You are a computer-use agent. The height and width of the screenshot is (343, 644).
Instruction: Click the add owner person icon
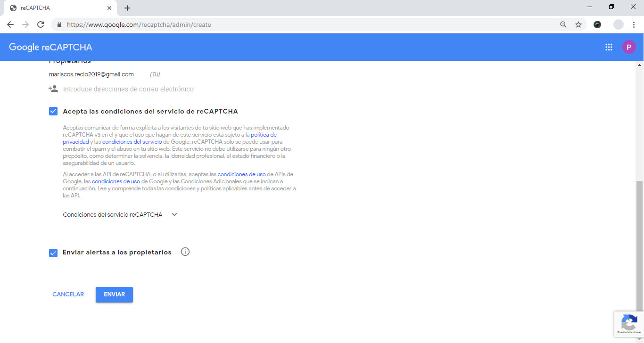[53, 89]
